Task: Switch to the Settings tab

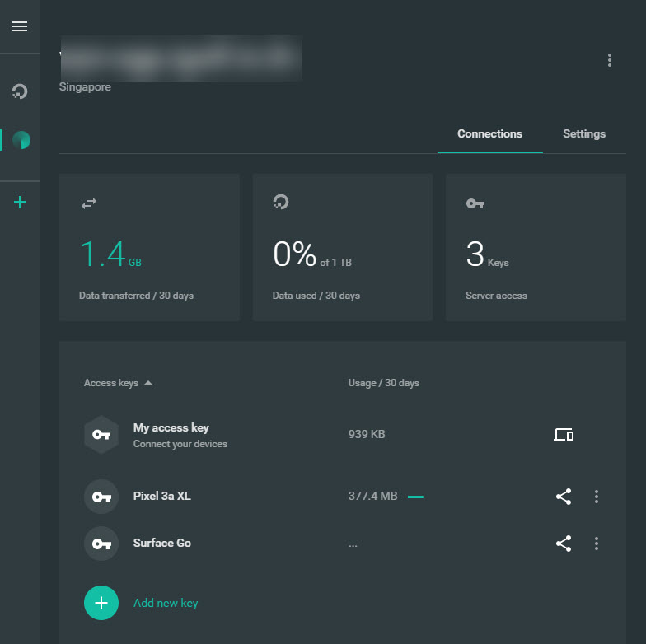Action: click(x=583, y=133)
